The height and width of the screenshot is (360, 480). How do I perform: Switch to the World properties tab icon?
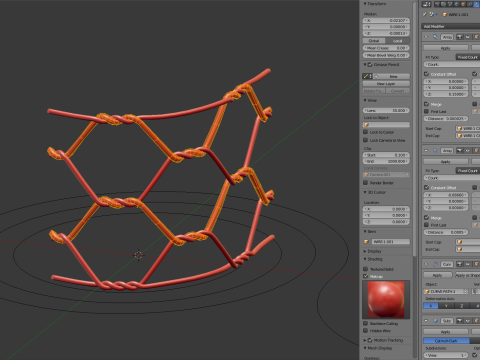point(457,4)
